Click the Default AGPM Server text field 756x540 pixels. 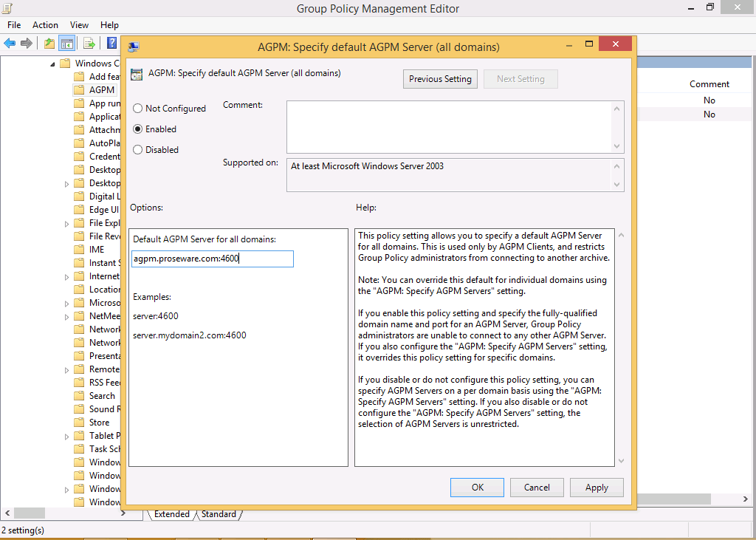point(213,259)
